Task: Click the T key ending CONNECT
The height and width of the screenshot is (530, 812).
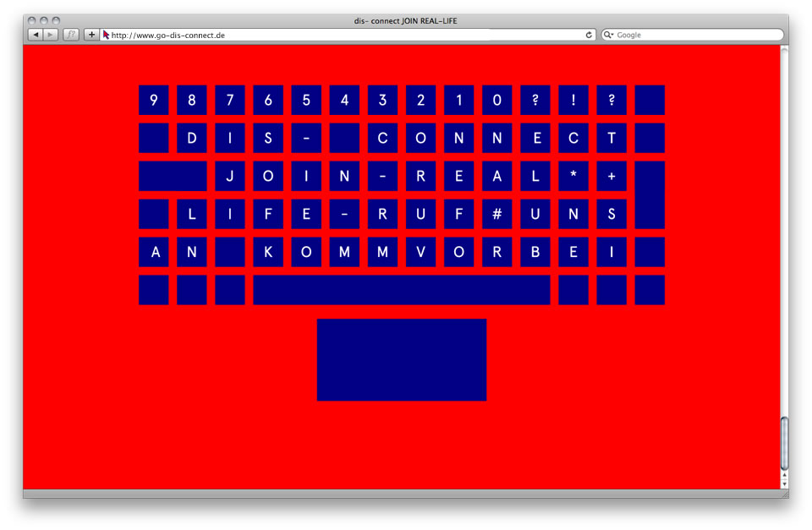Action: click(x=612, y=138)
